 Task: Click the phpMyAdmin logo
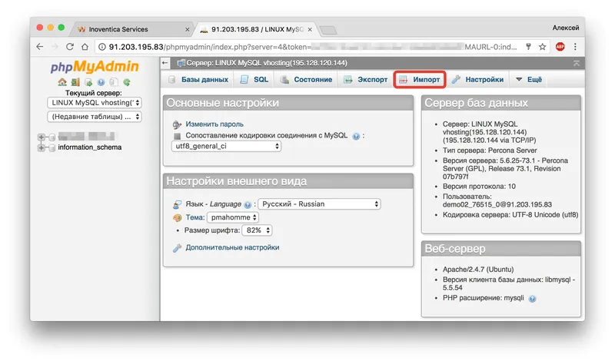click(94, 66)
